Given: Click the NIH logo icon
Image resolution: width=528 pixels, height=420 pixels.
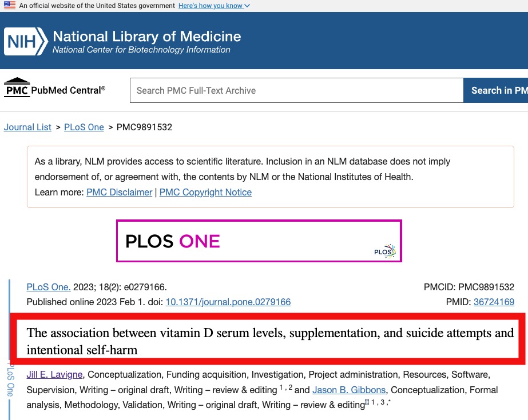Looking at the screenshot, I should [26, 41].
